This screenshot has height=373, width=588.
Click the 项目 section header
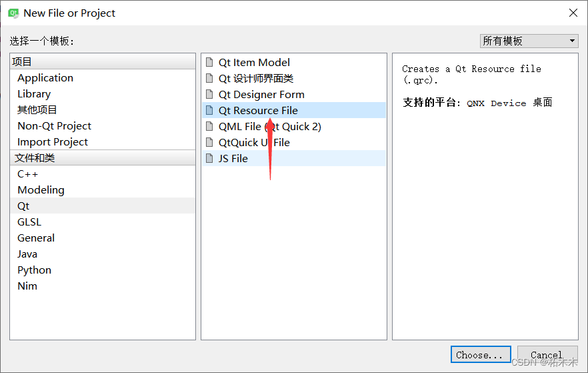point(103,61)
